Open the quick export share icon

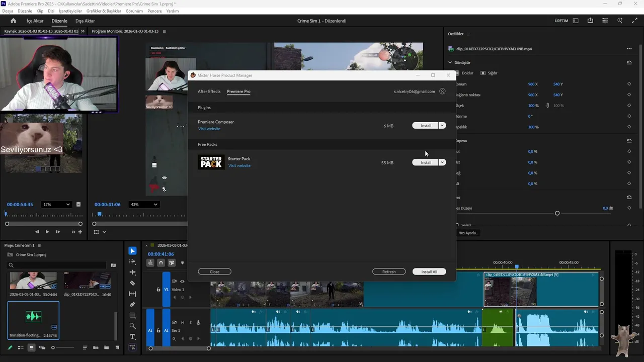point(590,21)
